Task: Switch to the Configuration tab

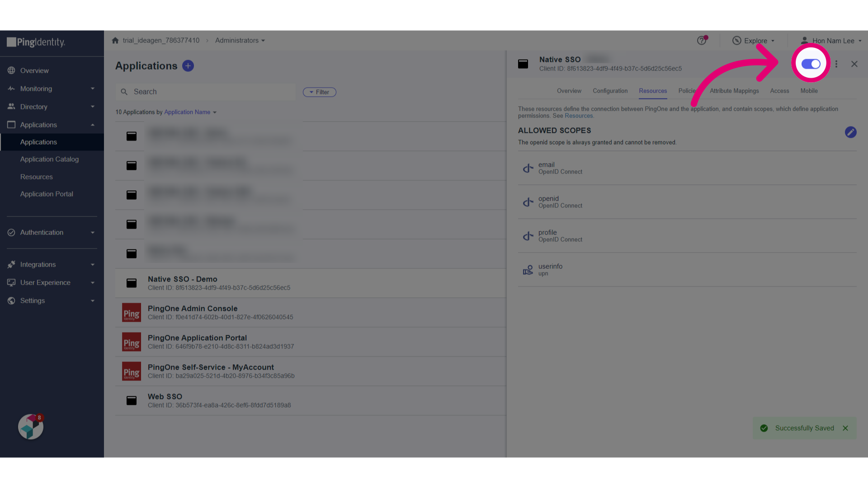Action: pyautogui.click(x=610, y=91)
